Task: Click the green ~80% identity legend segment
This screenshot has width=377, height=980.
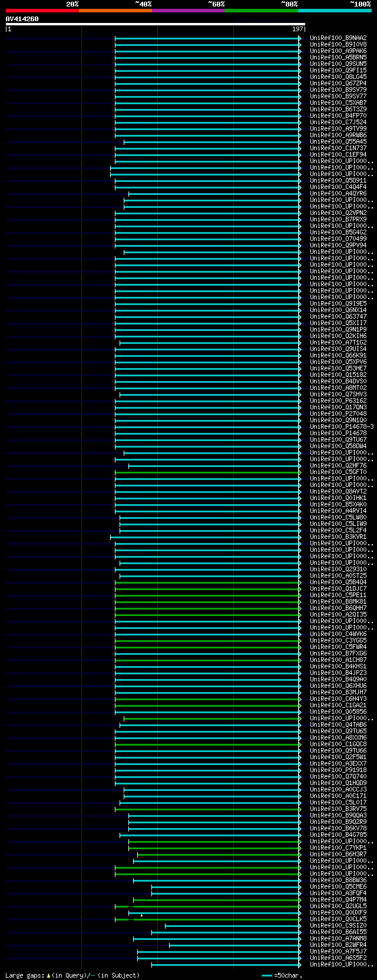Action: click(262, 11)
